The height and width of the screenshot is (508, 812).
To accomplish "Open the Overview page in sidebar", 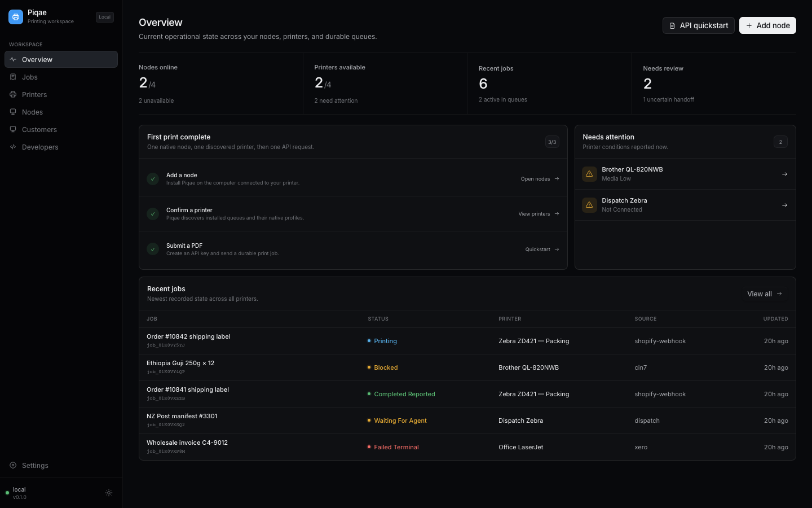I will [61, 59].
